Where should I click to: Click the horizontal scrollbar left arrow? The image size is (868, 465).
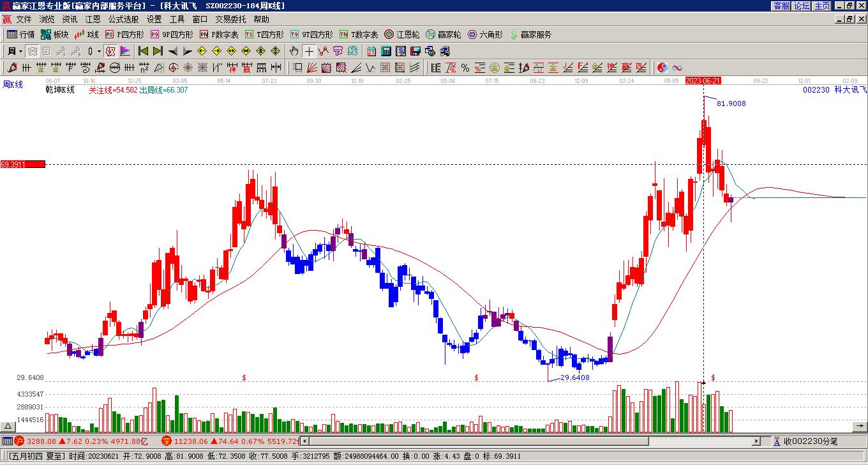tap(304, 441)
